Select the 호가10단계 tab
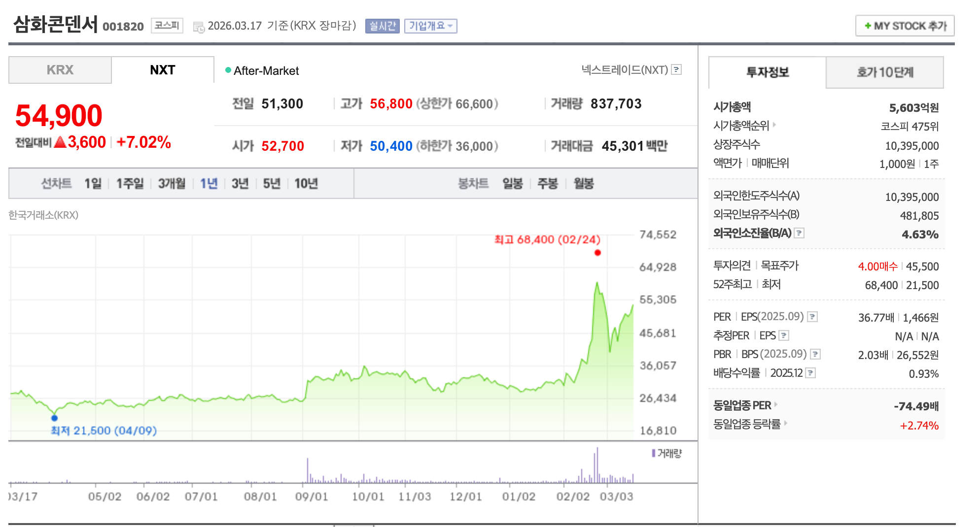The height and width of the screenshot is (527, 980). click(x=885, y=72)
